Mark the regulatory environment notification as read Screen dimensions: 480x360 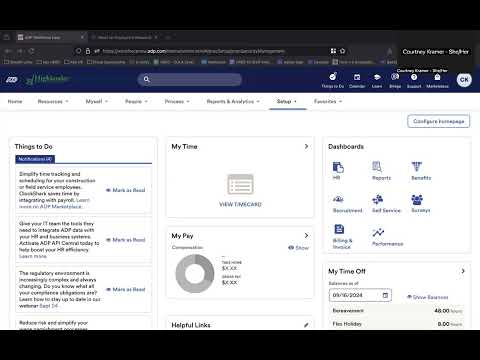click(125, 289)
